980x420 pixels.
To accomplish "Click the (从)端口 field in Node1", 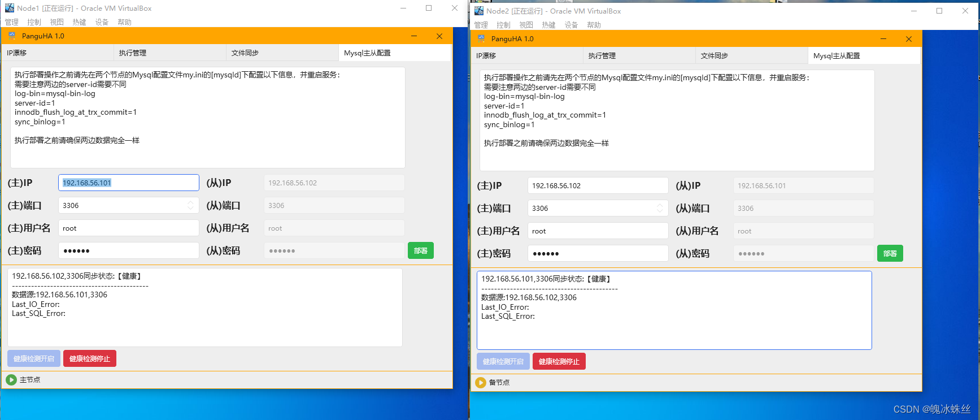I will [x=334, y=205].
